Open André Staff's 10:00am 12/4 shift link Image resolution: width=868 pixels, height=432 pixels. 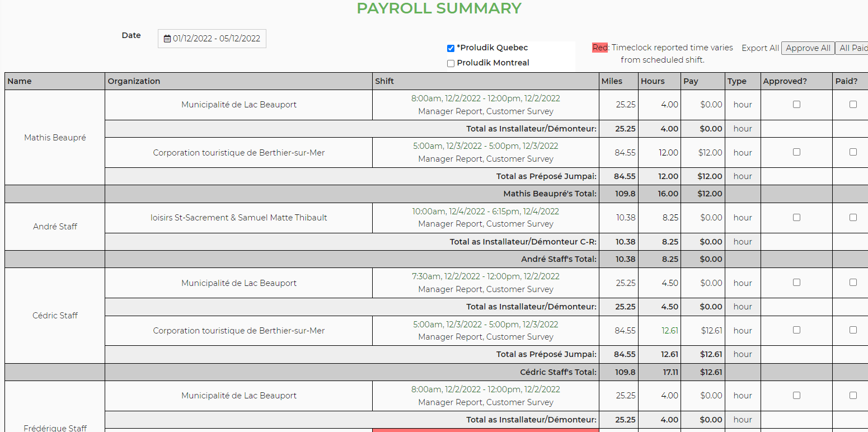pyautogui.click(x=485, y=212)
